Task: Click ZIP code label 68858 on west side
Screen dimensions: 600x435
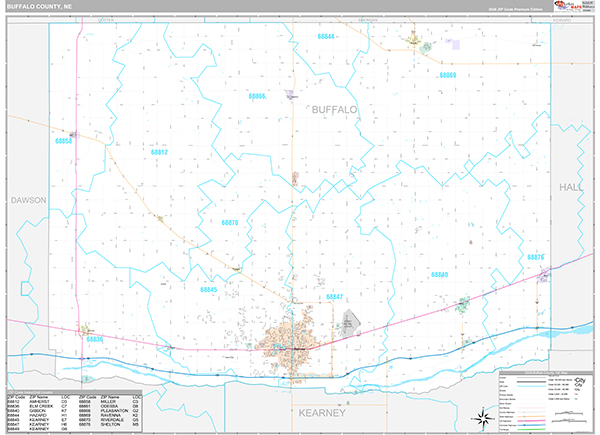Action: pos(64,141)
